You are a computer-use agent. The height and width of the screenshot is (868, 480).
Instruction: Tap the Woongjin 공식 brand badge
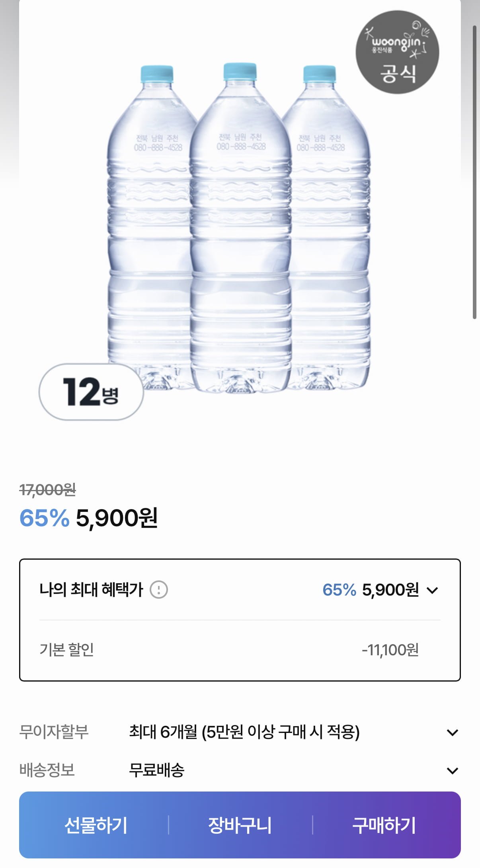[397, 52]
